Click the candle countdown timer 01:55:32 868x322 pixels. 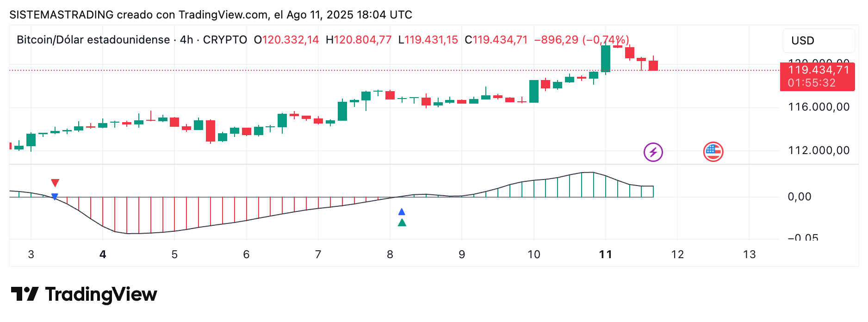[812, 83]
